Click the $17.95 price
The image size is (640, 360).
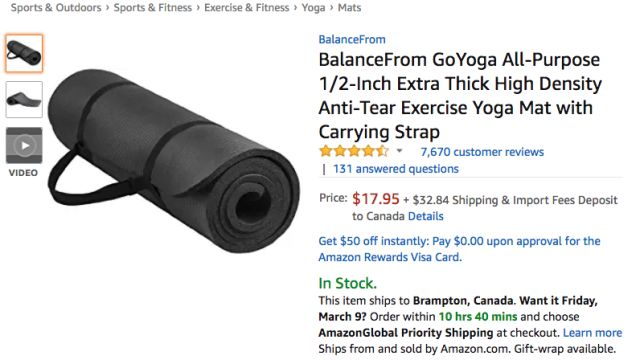coord(376,199)
